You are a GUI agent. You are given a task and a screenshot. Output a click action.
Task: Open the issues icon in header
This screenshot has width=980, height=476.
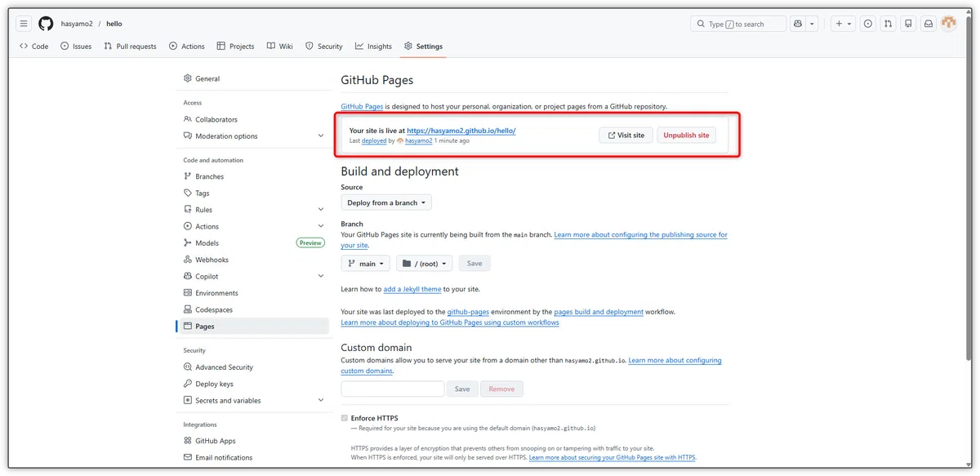pyautogui.click(x=868, y=24)
